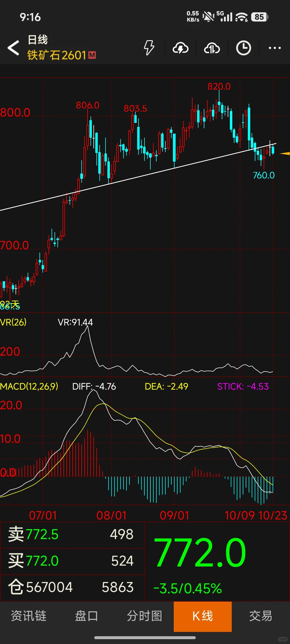Open the cloud lightning sync icon

(180, 48)
